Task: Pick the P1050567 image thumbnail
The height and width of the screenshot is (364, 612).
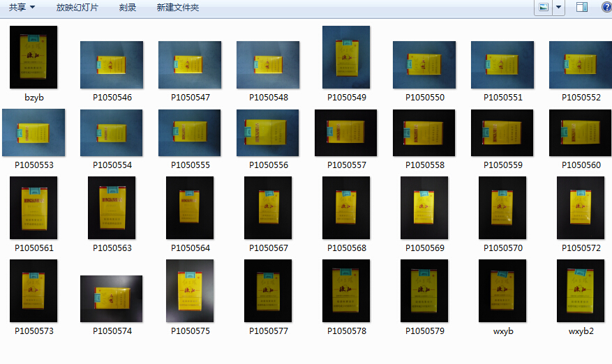Action: point(268,208)
